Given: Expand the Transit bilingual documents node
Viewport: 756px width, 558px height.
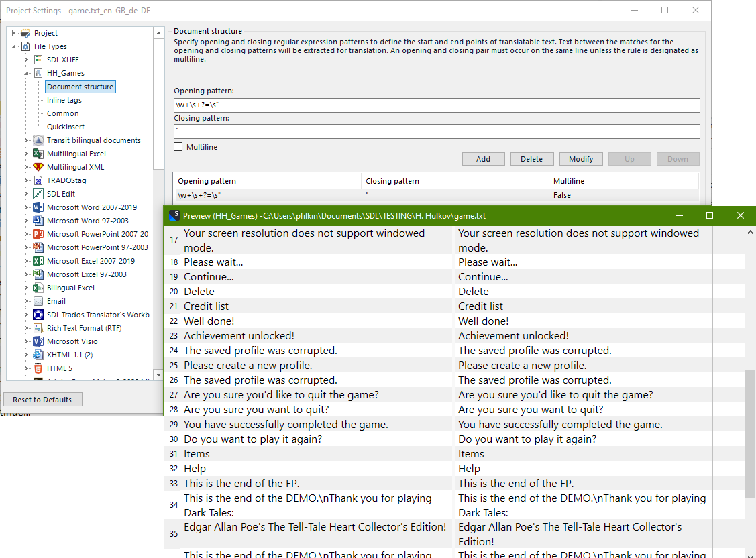Looking at the screenshot, I should pyautogui.click(x=26, y=140).
